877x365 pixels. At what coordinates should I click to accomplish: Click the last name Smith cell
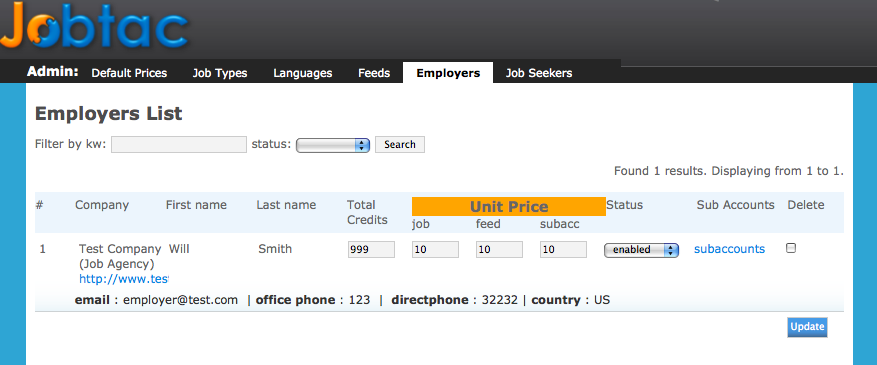(x=275, y=249)
